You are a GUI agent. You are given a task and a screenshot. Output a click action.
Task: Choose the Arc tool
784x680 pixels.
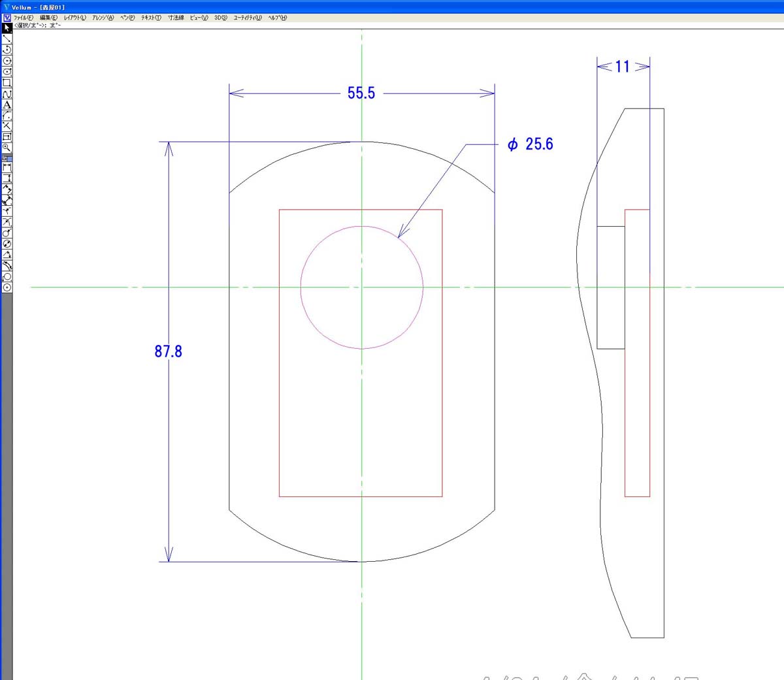coord(7,50)
